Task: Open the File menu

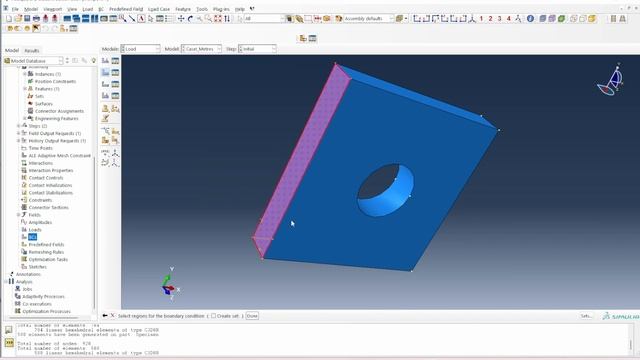Action: [x=15, y=9]
